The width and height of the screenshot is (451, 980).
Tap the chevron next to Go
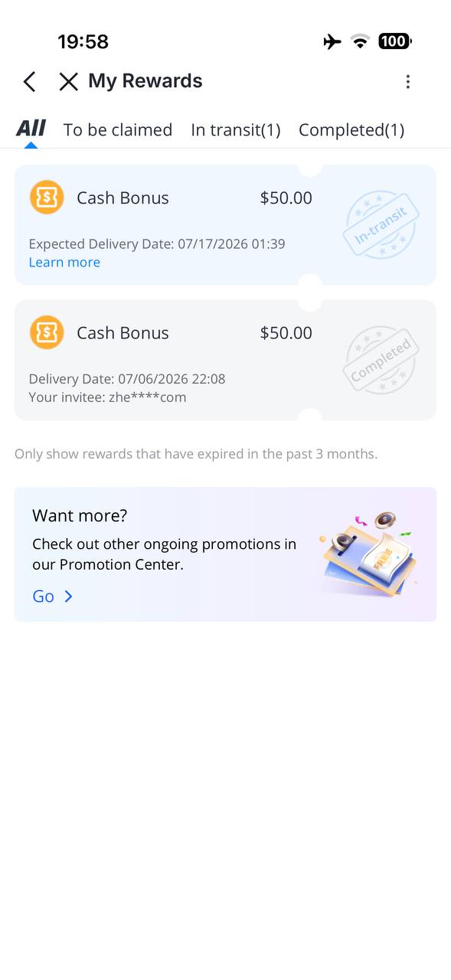click(68, 596)
